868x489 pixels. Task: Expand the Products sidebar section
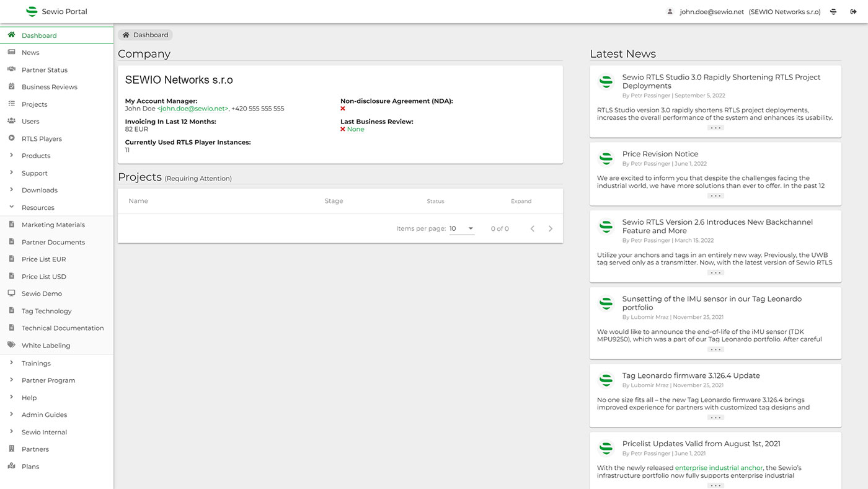(11, 156)
